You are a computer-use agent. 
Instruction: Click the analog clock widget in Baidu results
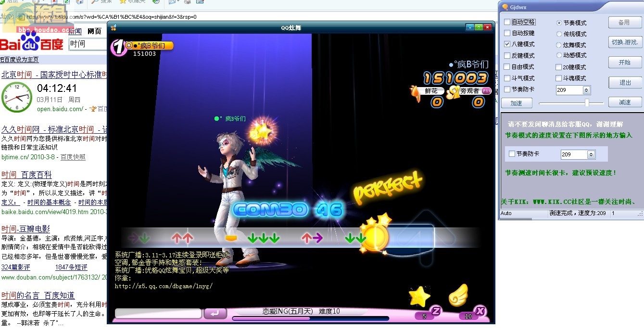[x=17, y=97]
